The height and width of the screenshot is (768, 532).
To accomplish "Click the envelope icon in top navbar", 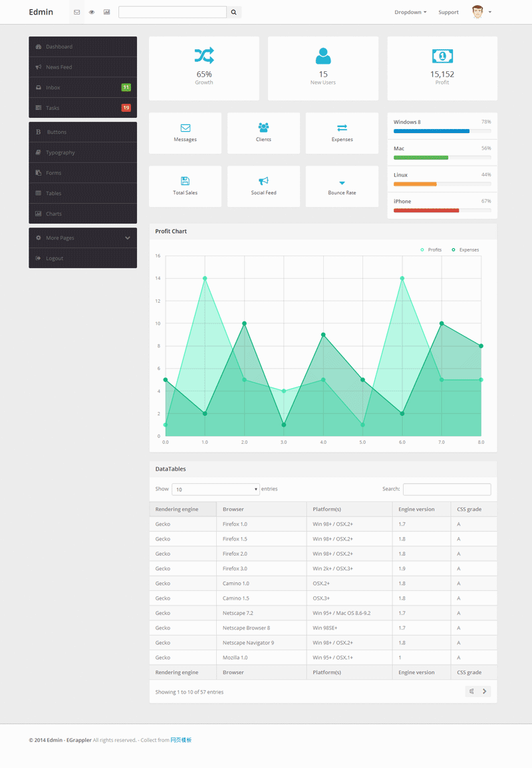I will pyautogui.click(x=77, y=12).
